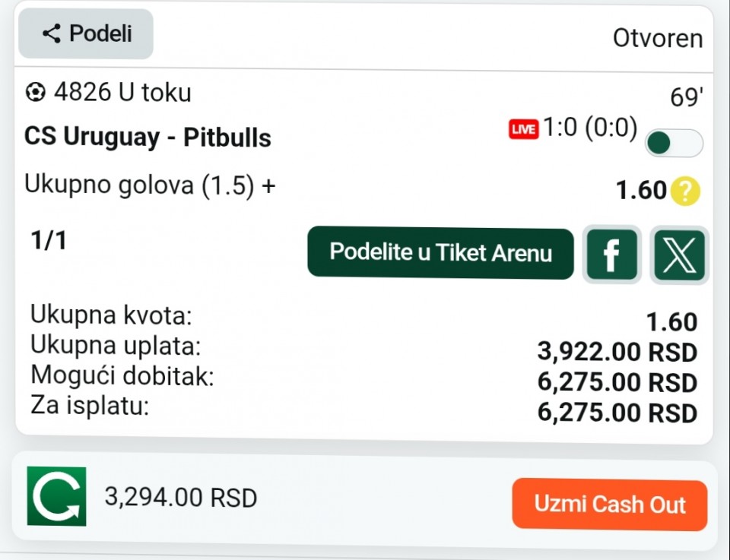Viewport: 730px width, 560px height.
Task: Select the CS Uruguay - Pitbulls match name
Action: click(x=148, y=138)
